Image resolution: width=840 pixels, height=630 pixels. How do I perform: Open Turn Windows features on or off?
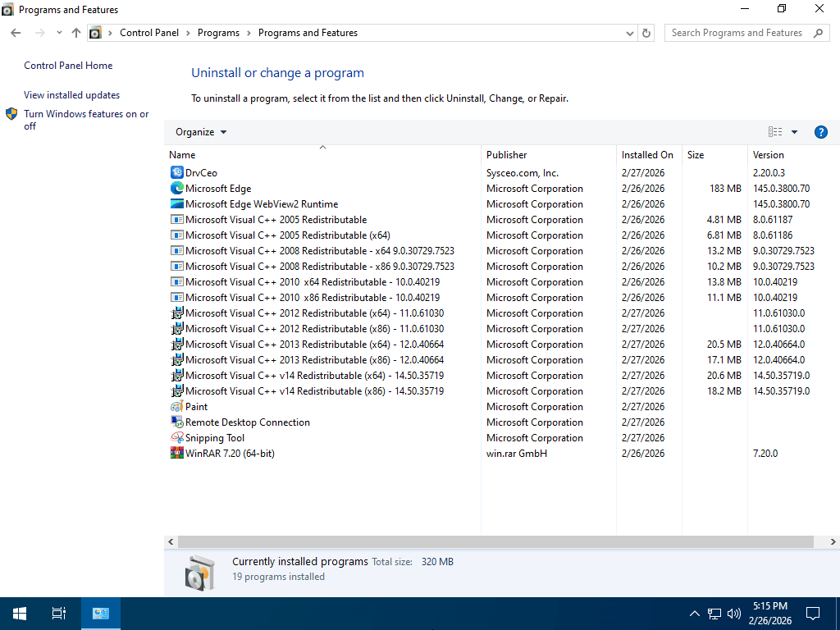pos(86,120)
